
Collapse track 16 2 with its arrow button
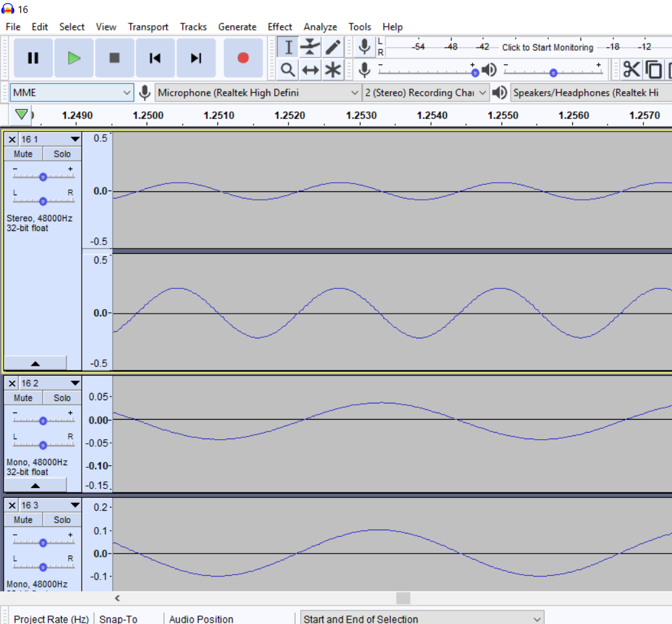pyautogui.click(x=36, y=485)
